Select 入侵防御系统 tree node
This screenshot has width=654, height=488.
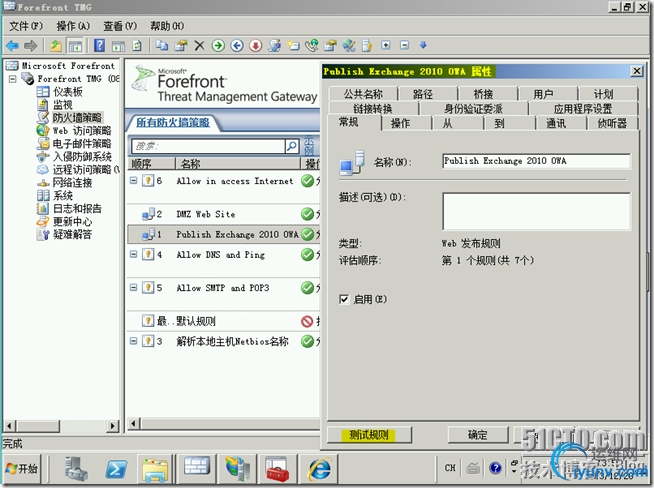(x=82, y=157)
